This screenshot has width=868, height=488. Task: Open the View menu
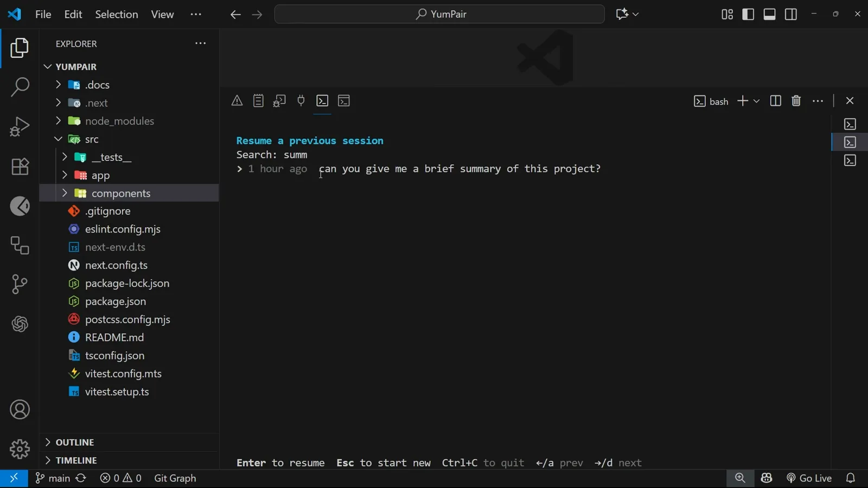(162, 14)
